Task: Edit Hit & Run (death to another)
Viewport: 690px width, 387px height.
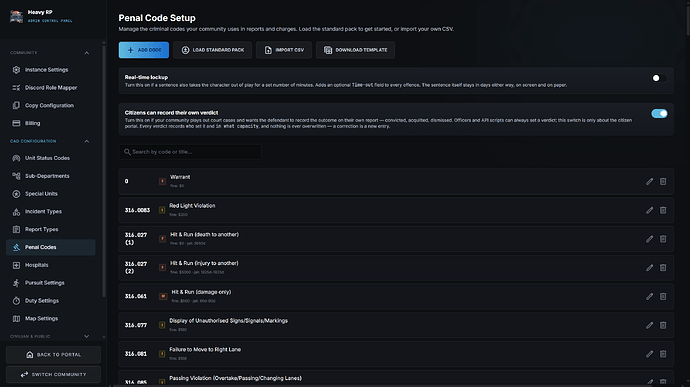Action: tap(649, 239)
